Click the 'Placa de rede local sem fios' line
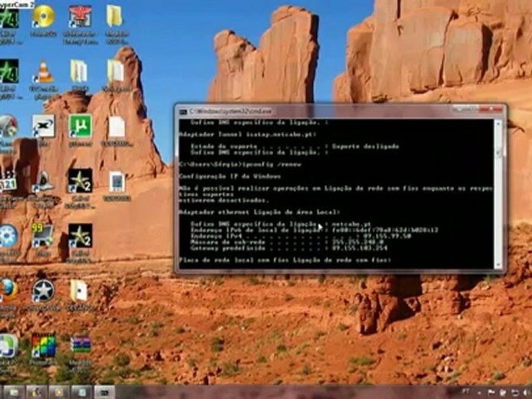Screen dimensions: 532x399 pyautogui.click(x=285, y=260)
